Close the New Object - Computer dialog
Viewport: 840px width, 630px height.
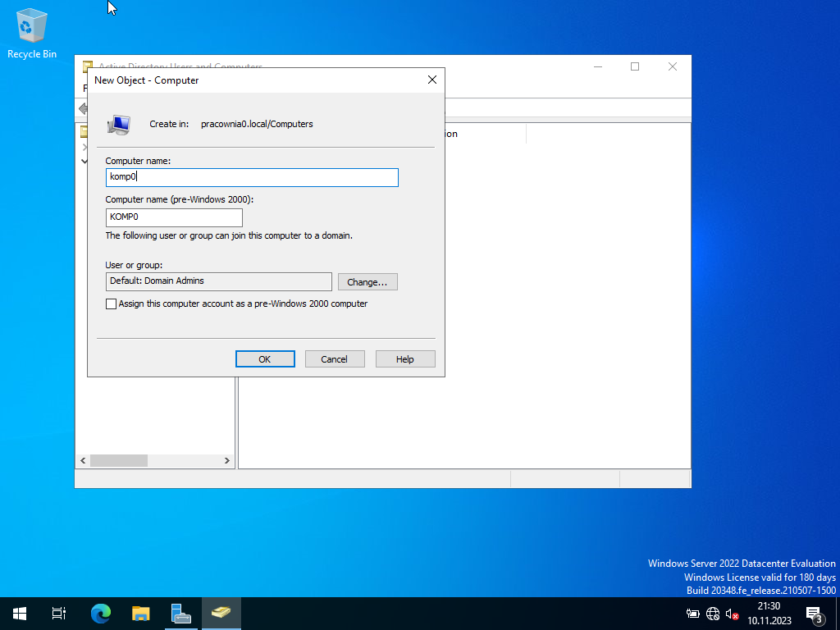click(431, 80)
